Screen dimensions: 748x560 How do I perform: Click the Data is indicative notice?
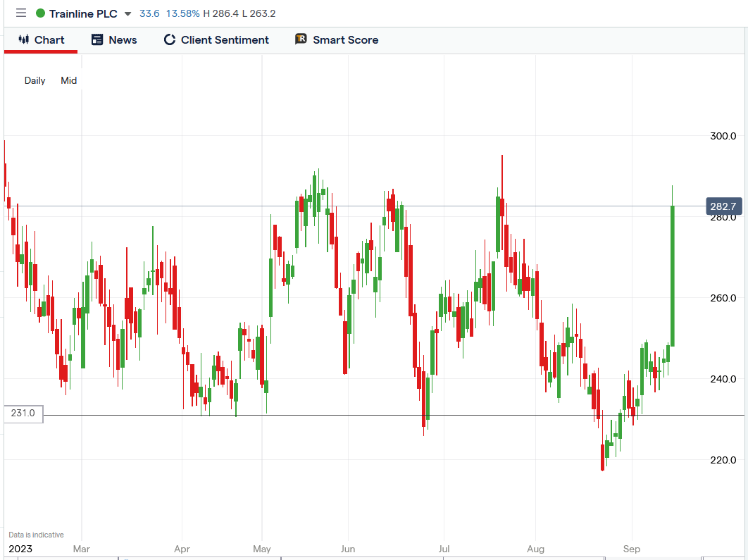[36, 535]
